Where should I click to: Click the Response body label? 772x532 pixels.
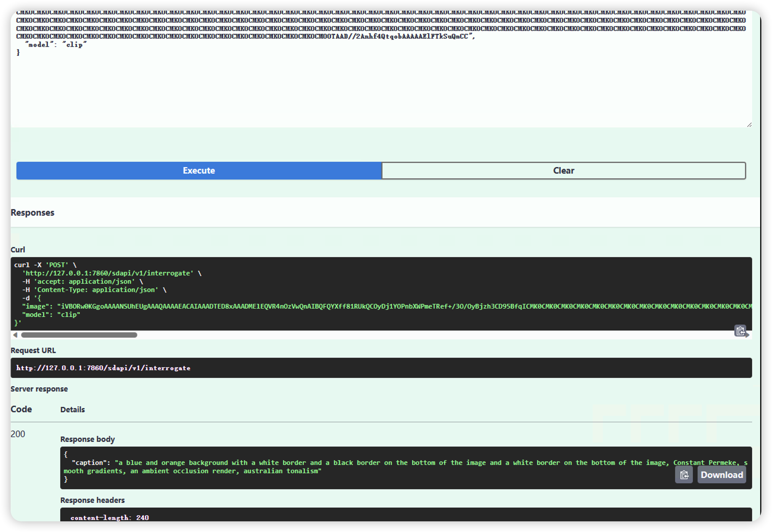pos(87,439)
